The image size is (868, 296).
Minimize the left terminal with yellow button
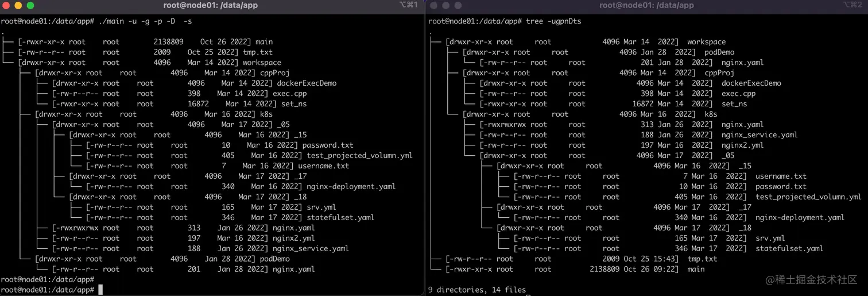pos(18,5)
